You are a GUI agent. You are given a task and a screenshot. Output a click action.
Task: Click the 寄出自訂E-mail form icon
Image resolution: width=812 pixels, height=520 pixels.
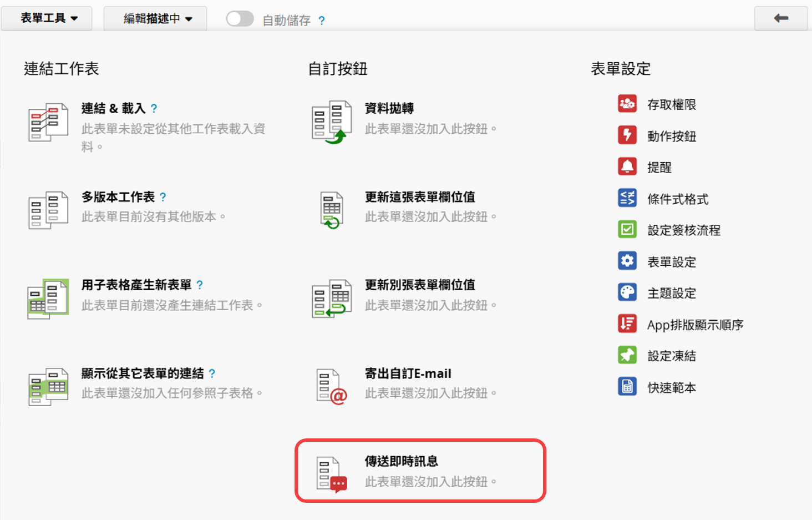[331, 386]
